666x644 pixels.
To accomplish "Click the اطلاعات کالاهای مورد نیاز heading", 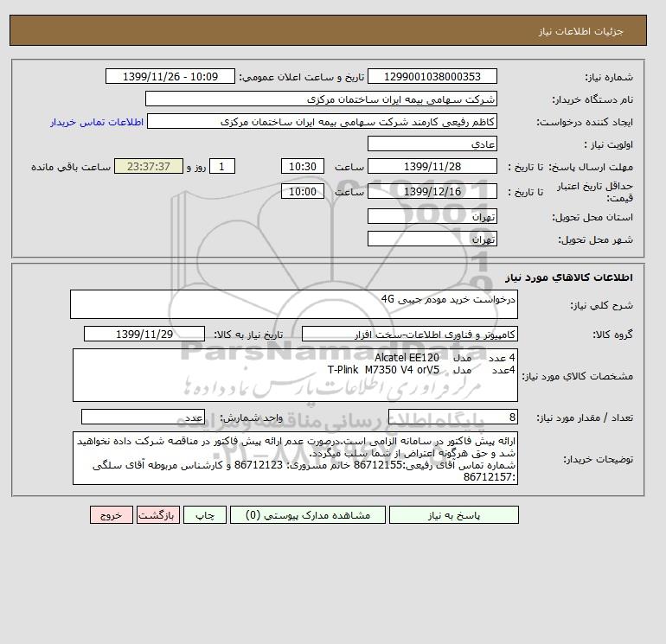I will tap(569, 277).
